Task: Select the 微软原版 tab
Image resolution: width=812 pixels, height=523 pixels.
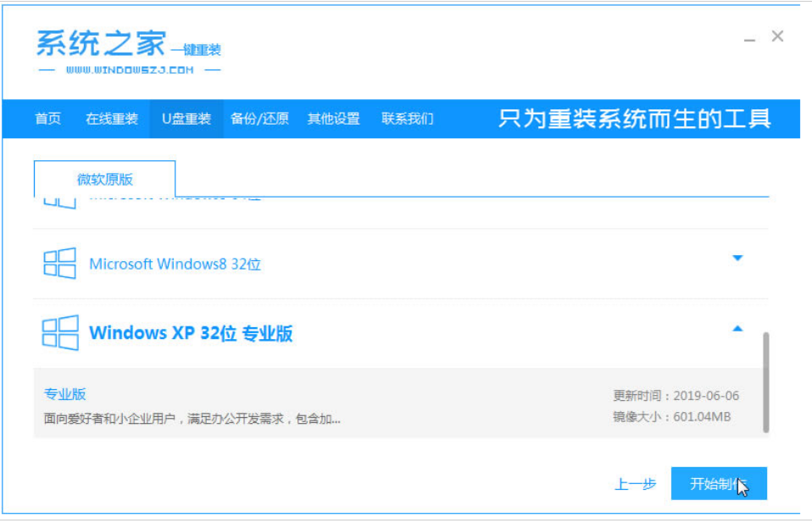Action: tap(104, 179)
